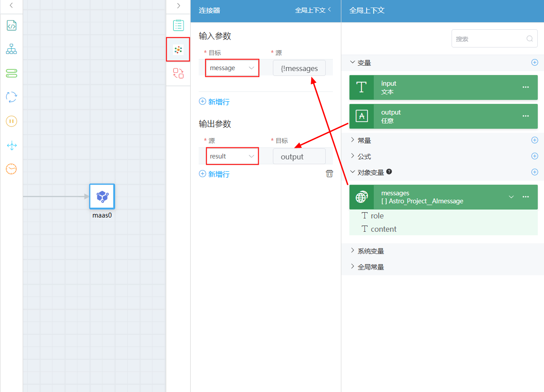This screenshot has width=544, height=392.
Task: Select the loop cycle icon in left palette
Action: [x=12, y=97]
